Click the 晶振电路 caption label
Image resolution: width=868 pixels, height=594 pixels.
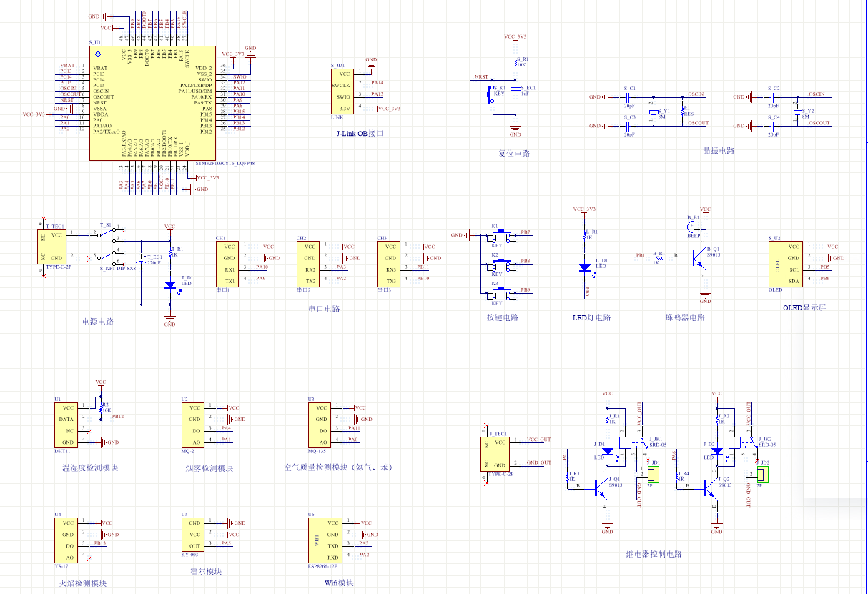(x=718, y=150)
